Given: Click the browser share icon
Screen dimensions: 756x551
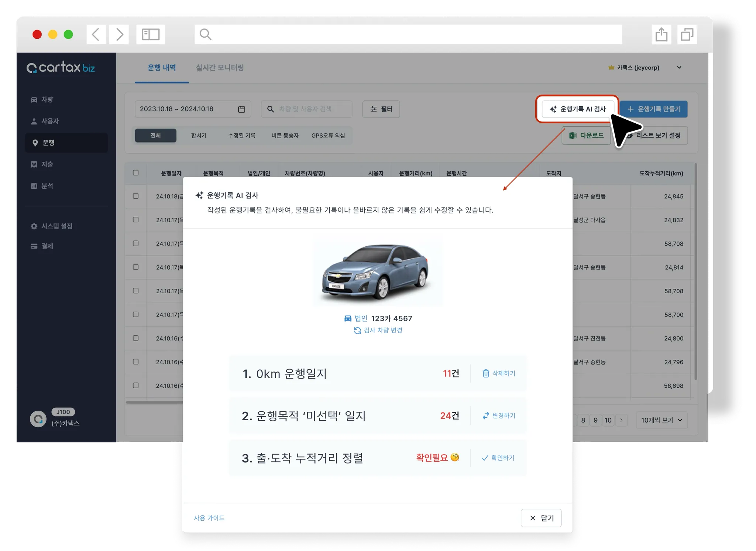Looking at the screenshot, I should 661,35.
